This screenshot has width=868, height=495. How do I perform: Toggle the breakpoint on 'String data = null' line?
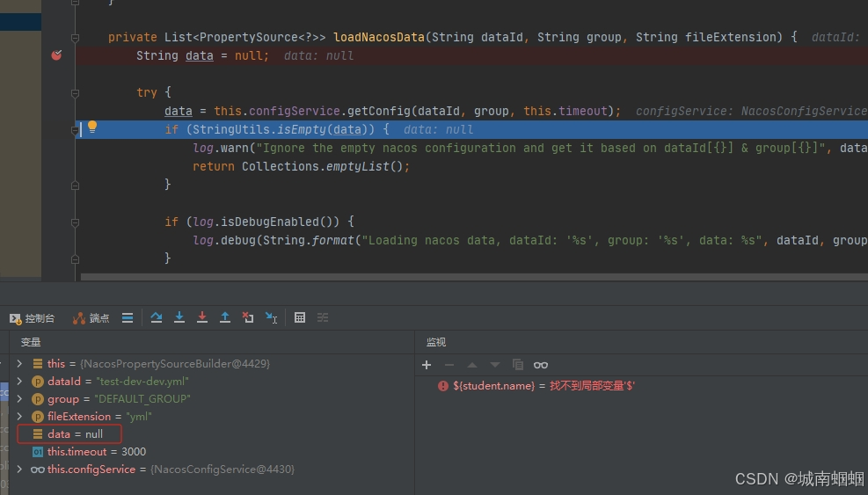point(56,55)
